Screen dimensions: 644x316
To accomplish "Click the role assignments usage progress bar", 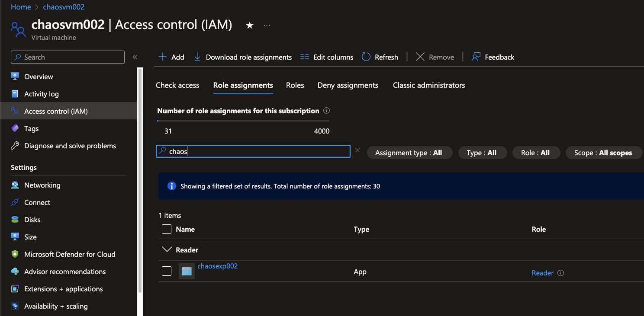I will 243,121.
